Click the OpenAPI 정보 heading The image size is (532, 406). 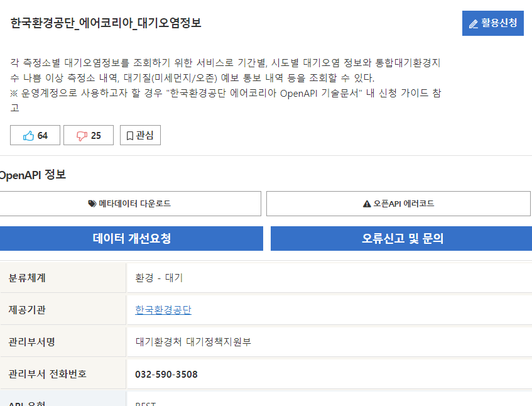tap(33, 175)
